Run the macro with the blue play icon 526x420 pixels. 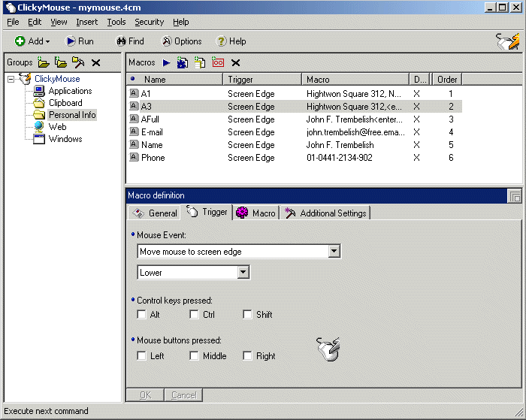pos(166,62)
